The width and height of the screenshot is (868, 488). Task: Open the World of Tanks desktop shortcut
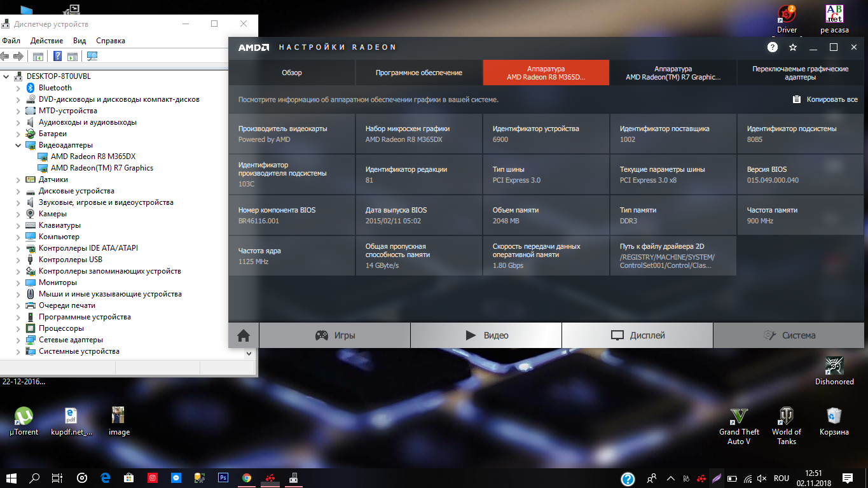pyautogui.click(x=786, y=417)
